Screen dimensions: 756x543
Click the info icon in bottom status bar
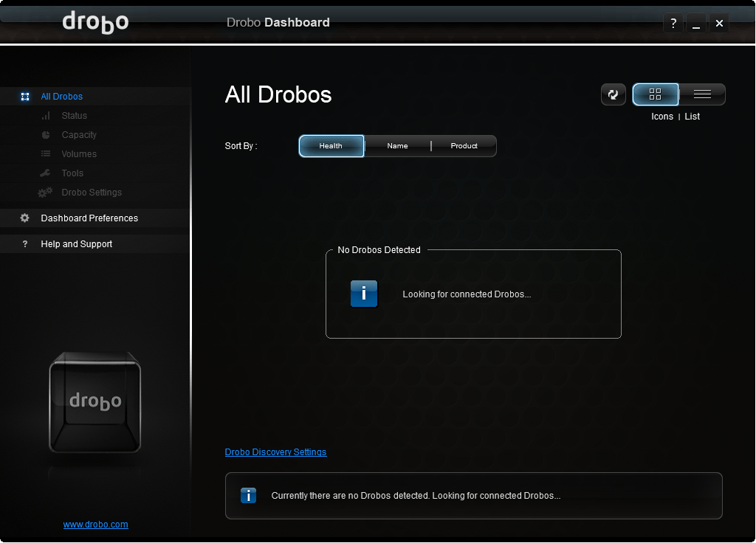click(249, 496)
